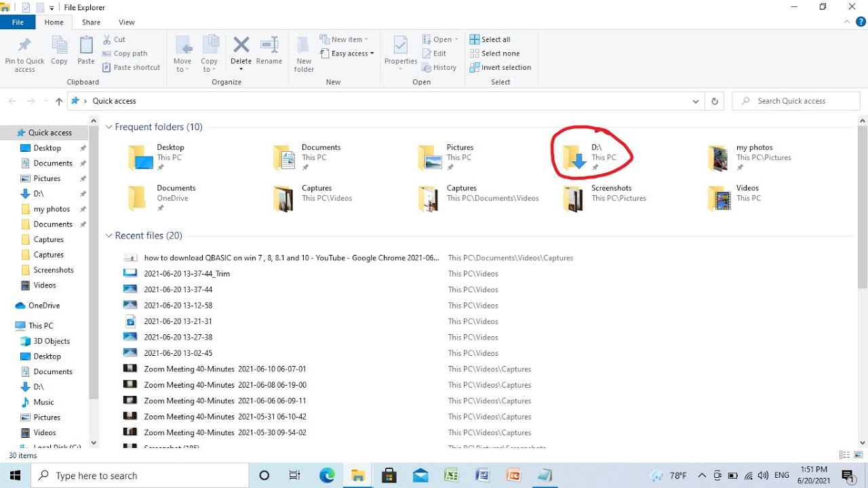Click the main pane scrollbar up arrow
Viewport: 868px width, 488px height.
[863, 121]
